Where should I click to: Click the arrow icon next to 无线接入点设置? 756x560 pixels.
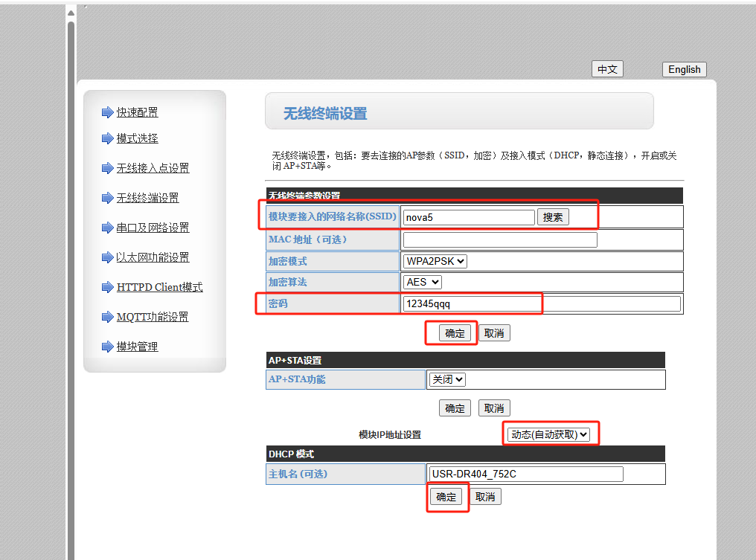point(107,168)
